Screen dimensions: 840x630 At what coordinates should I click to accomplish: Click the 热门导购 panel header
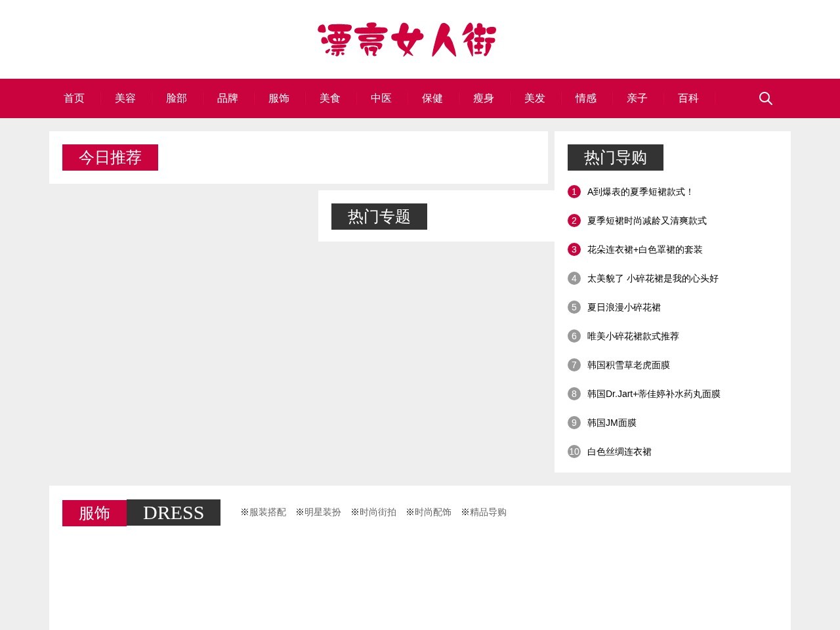tap(616, 157)
